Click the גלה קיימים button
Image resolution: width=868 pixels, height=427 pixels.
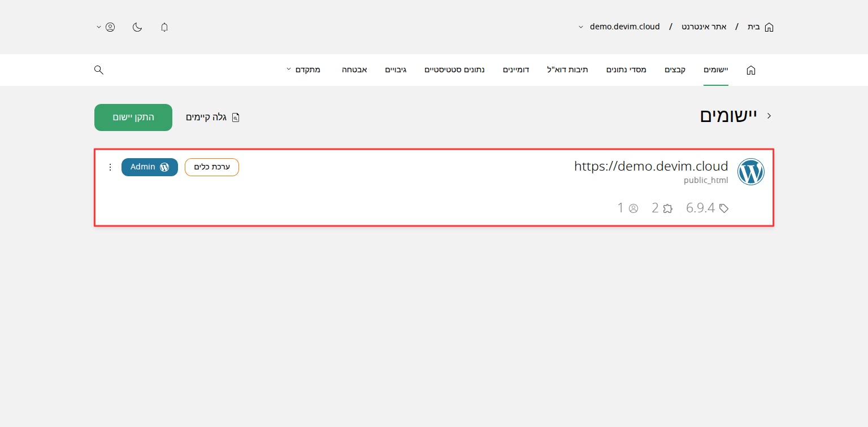[x=213, y=117]
